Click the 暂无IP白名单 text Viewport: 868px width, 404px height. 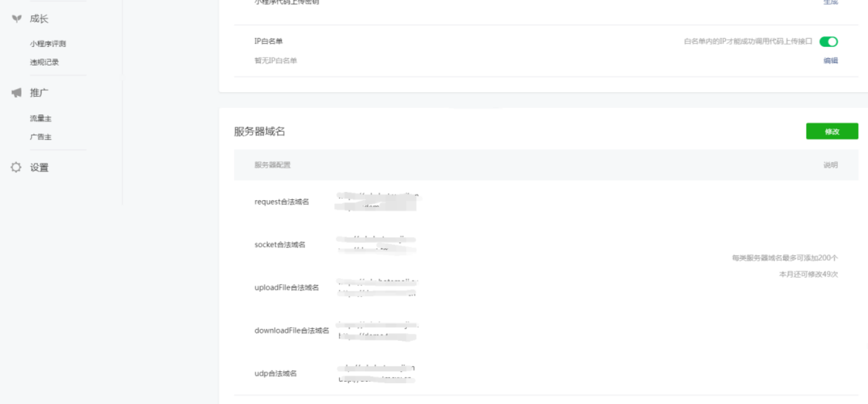275,61
